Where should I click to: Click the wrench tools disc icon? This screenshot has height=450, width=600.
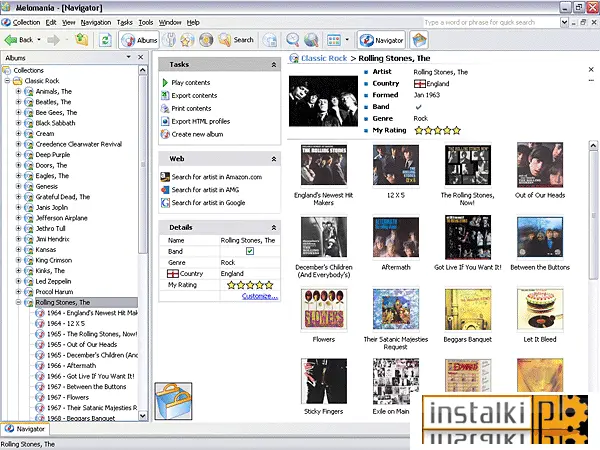coord(169,40)
